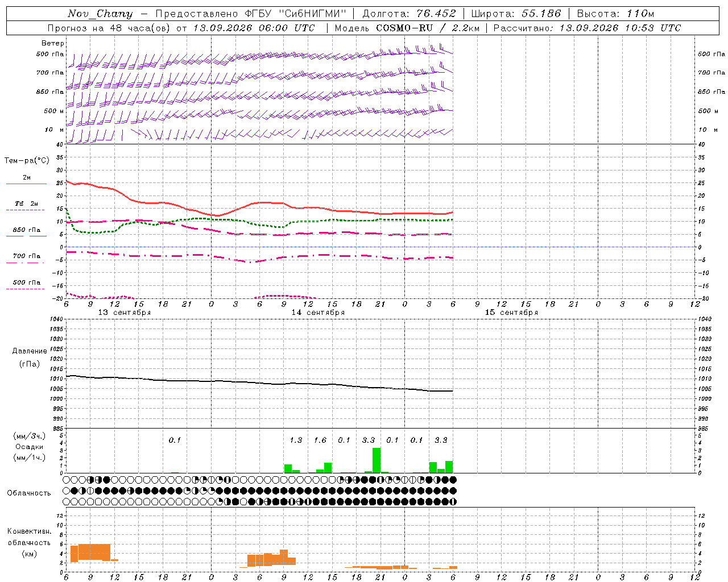Click the Давление (гПа) pressure label

[29, 357]
